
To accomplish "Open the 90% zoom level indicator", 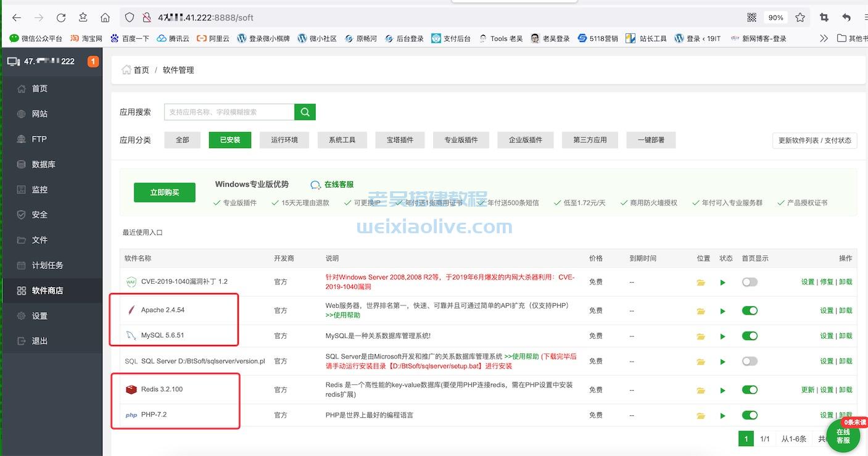I will pyautogui.click(x=775, y=18).
